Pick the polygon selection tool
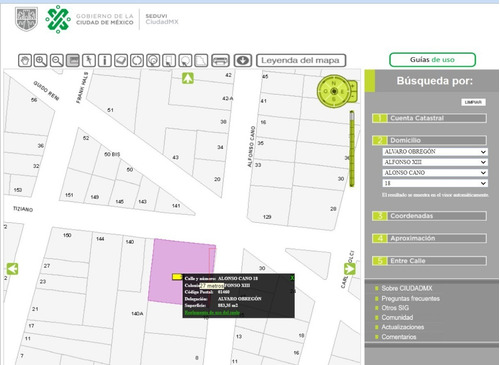Image resolution: width=500 pixels, height=365 pixels. [201, 61]
